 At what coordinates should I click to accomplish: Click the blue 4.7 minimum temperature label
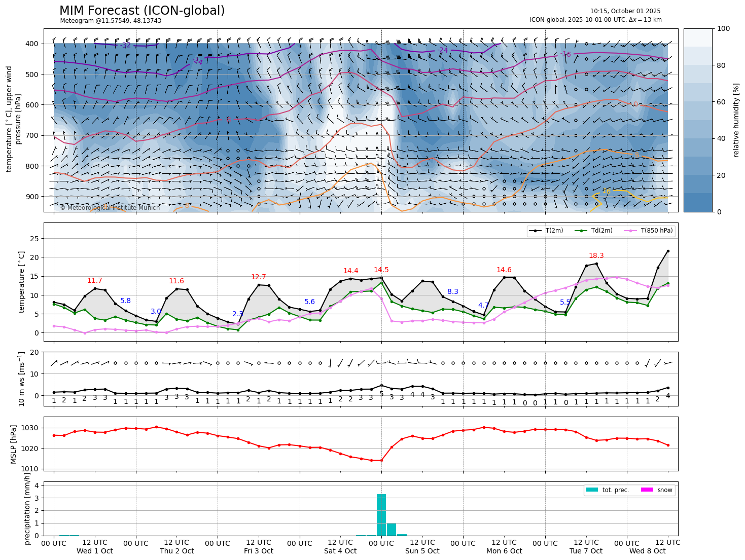coord(484,306)
